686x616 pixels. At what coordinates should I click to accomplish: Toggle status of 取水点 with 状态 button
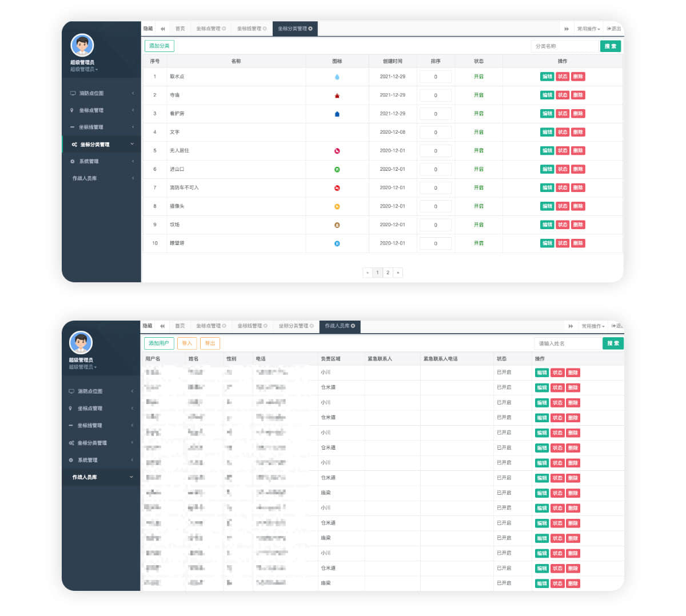(563, 77)
